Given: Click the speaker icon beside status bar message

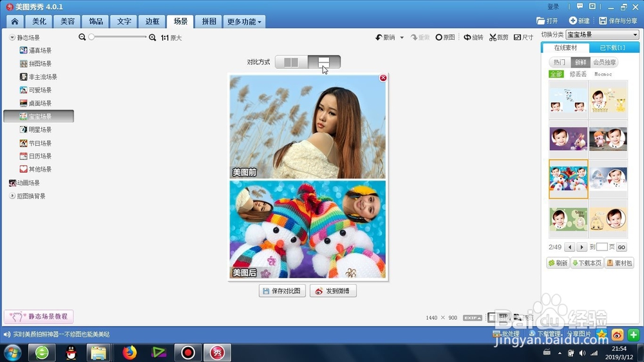Looking at the screenshot, I should pos(7,334).
